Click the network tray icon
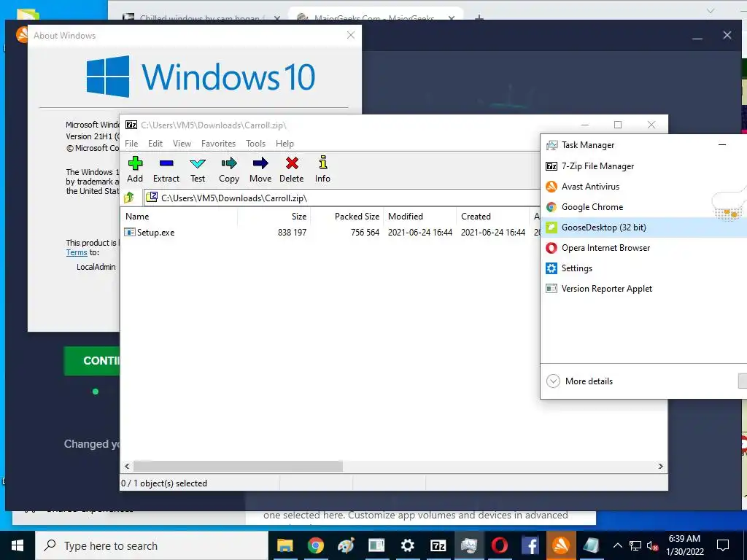 (635, 545)
